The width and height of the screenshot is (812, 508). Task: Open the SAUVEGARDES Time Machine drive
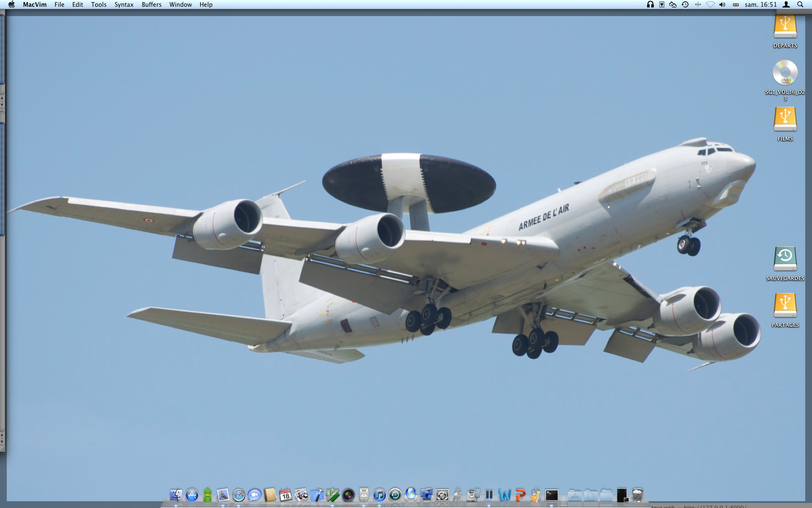click(785, 259)
